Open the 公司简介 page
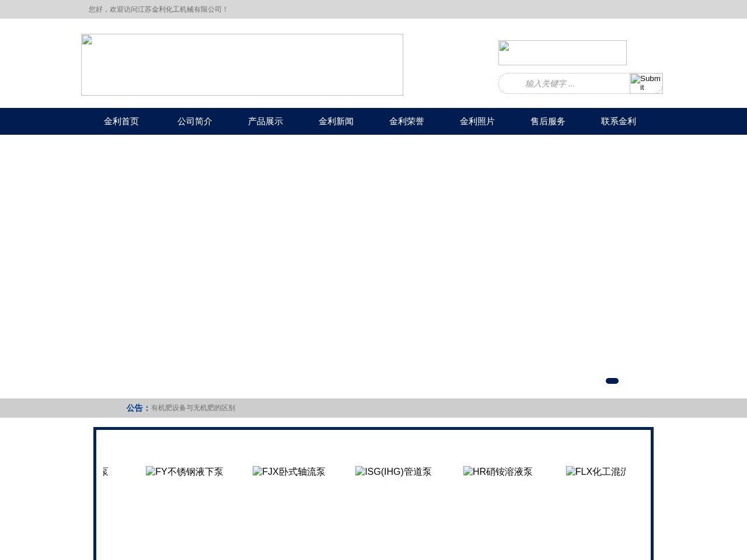Viewport: 747px width, 560px height. coord(194,121)
